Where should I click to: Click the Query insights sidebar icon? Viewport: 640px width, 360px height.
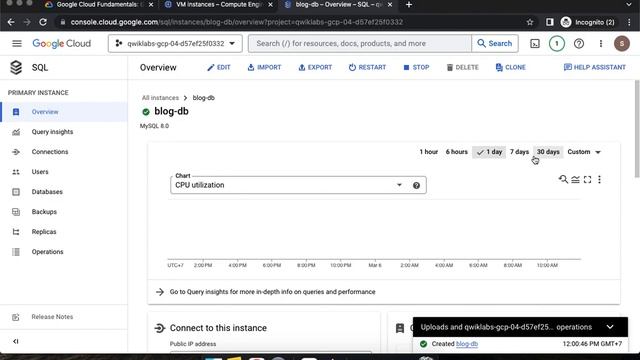coord(16,132)
